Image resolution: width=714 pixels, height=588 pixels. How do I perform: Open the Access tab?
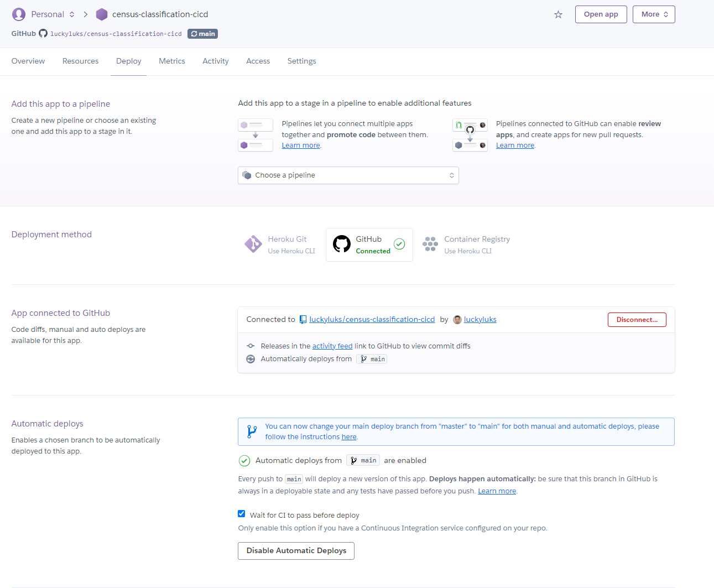[258, 61]
